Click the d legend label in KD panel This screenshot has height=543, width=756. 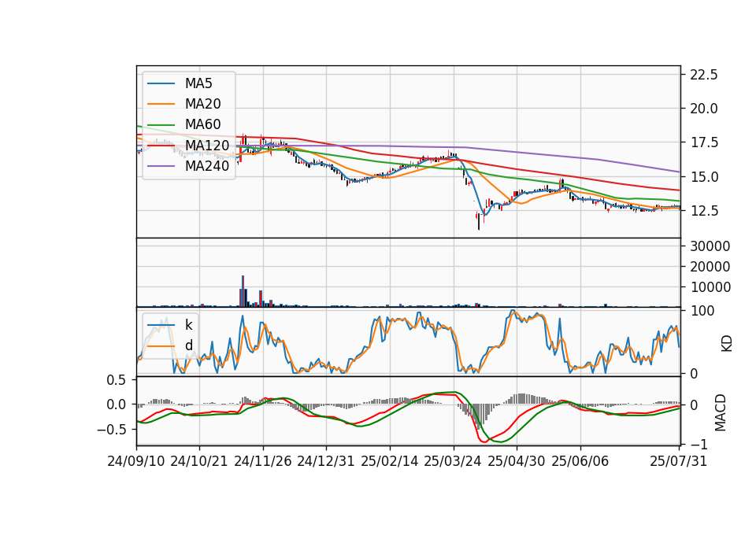(x=188, y=345)
